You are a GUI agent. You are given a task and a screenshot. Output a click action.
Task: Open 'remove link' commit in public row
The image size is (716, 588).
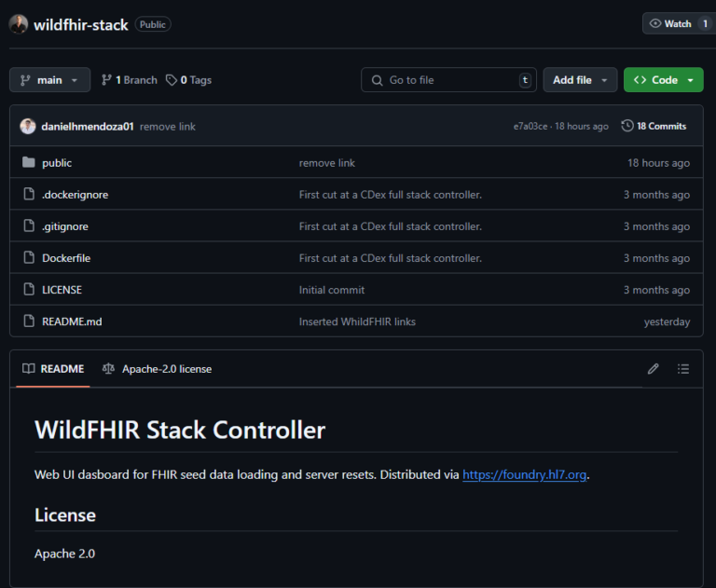(327, 163)
